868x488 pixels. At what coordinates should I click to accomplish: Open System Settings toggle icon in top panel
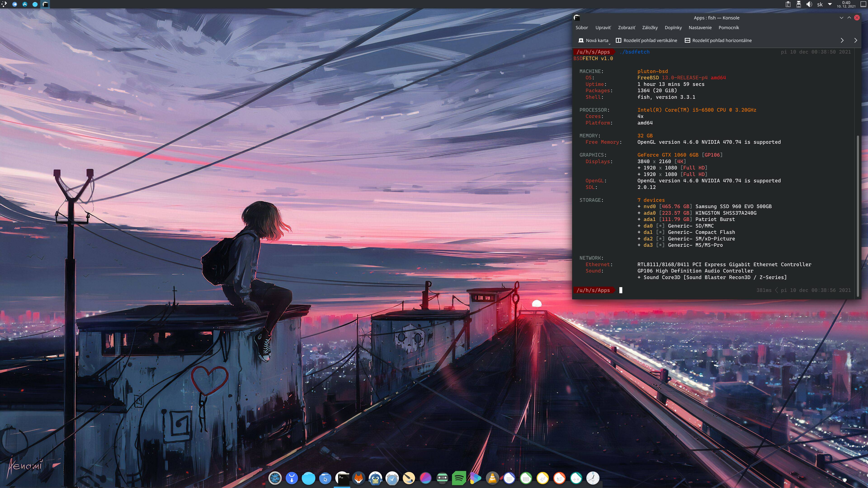click(14, 4)
